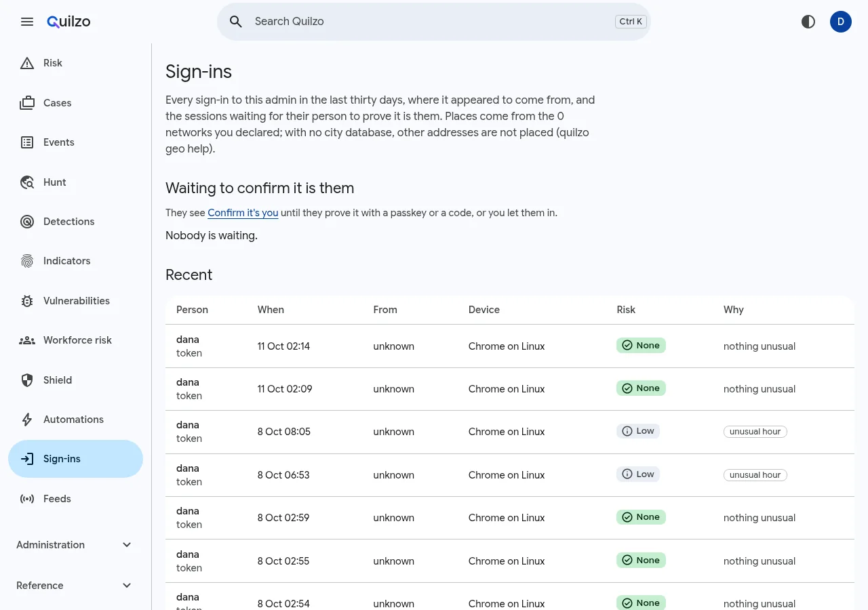Select the 8 Oct 02:55 timestamp
868x610 pixels.
pos(283,561)
